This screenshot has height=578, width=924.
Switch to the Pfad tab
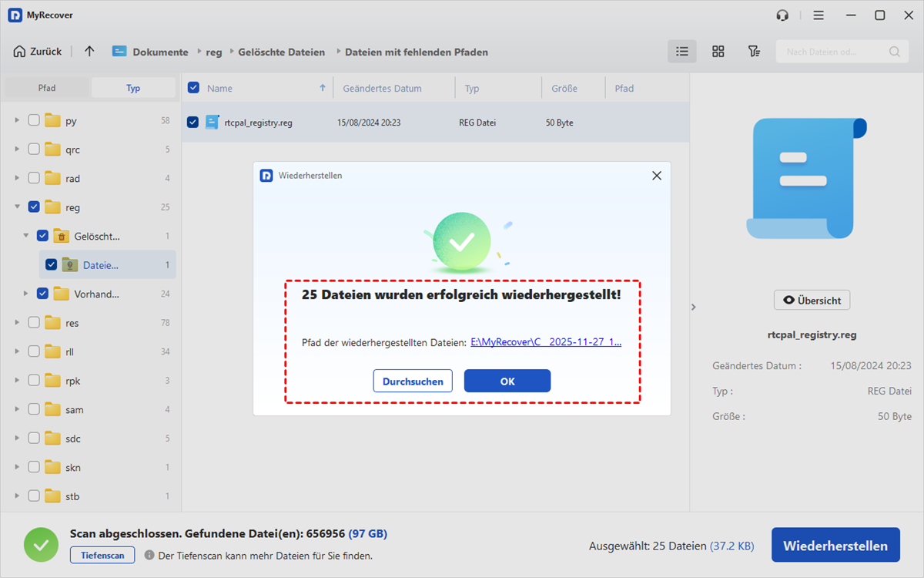click(47, 88)
